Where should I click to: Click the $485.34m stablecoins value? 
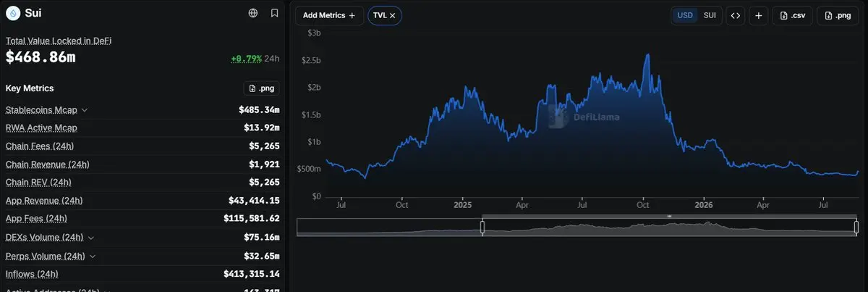pos(259,110)
